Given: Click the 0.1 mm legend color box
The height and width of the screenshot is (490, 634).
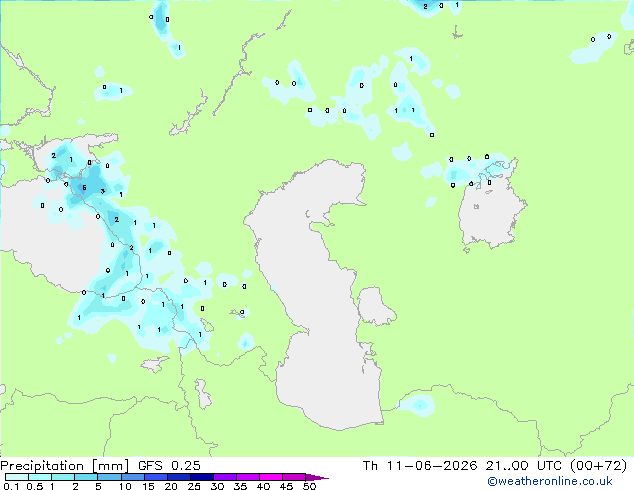Looking at the screenshot, I should tap(17, 477).
